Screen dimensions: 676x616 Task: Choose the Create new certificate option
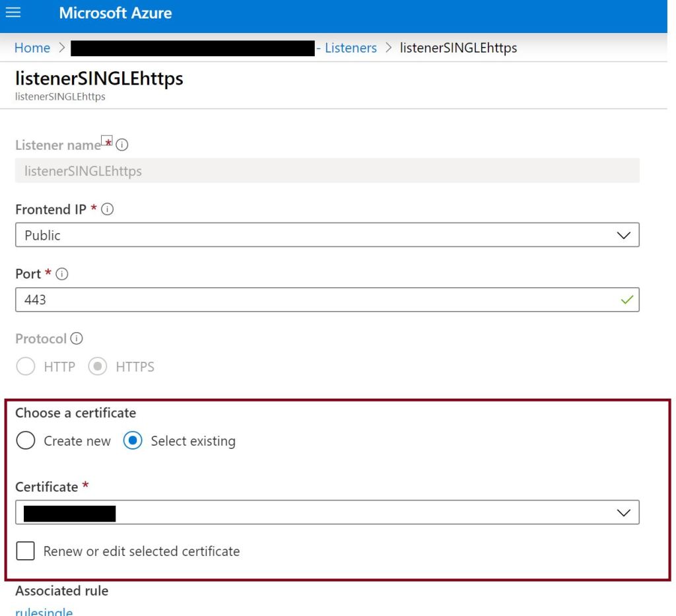point(26,441)
